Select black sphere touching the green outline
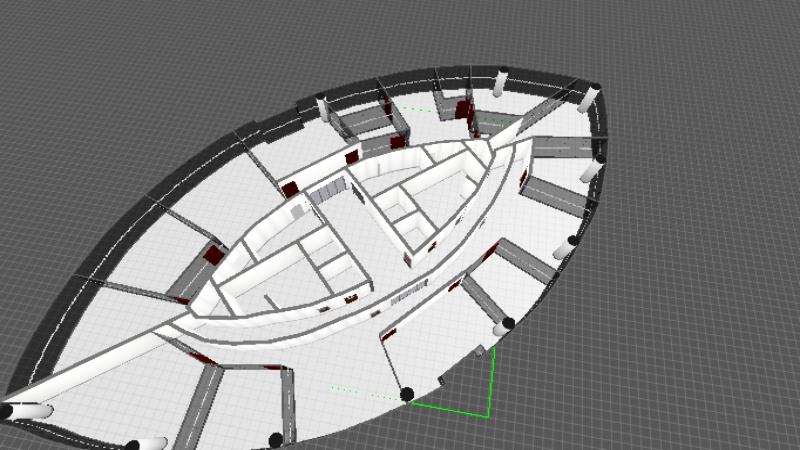This screenshot has width=800, height=450. point(407,395)
